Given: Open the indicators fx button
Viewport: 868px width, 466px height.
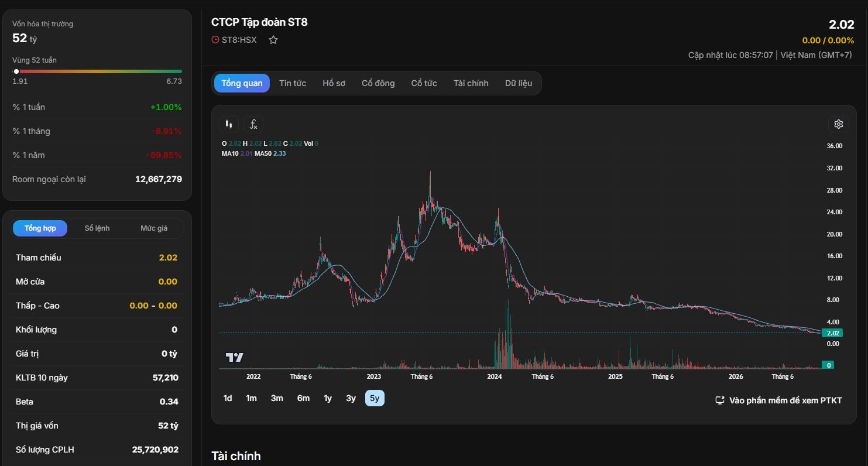Looking at the screenshot, I should click(x=253, y=124).
